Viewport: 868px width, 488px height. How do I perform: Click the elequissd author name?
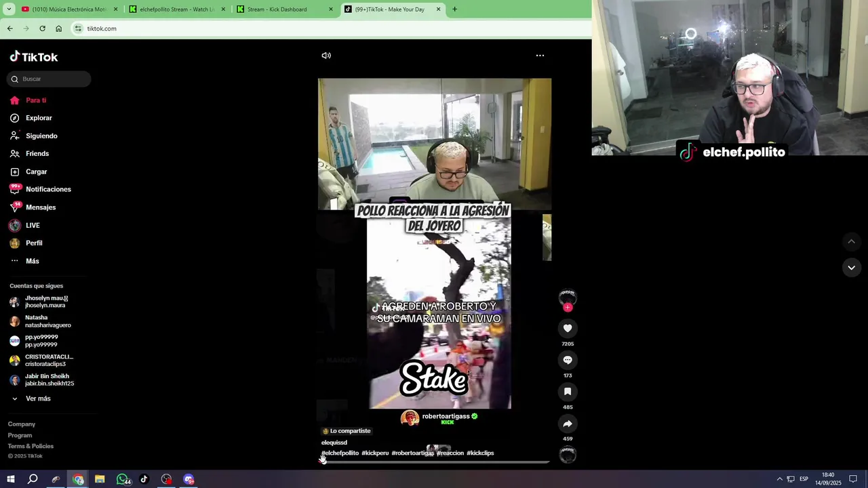[334, 443]
